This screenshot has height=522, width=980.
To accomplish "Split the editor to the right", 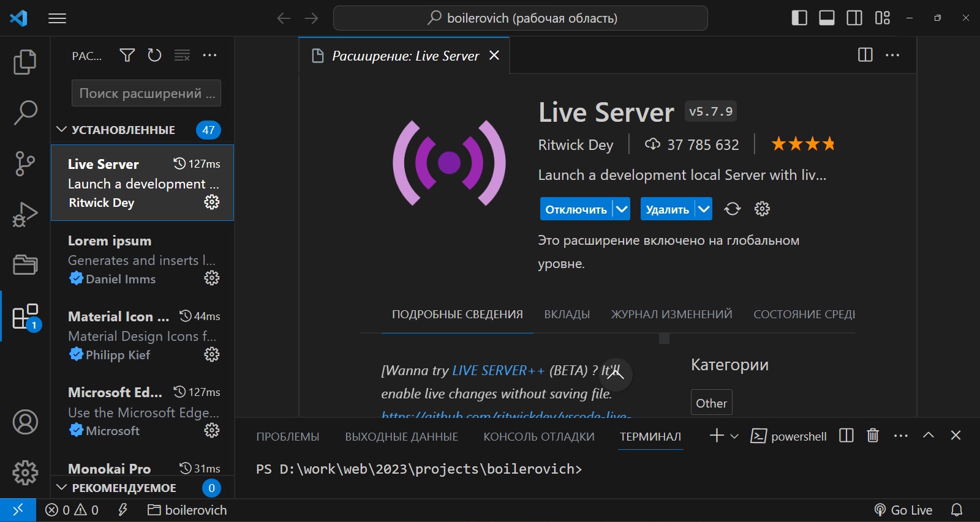I will (865, 55).
